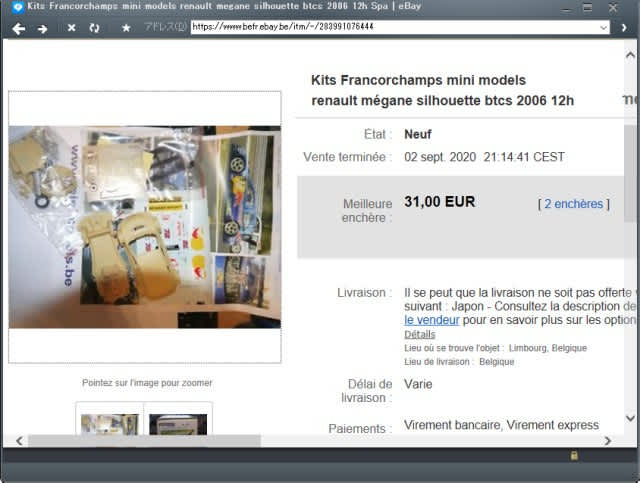Maximize the browser window
The image size is (640, 483).
click(x=587, y=7)
